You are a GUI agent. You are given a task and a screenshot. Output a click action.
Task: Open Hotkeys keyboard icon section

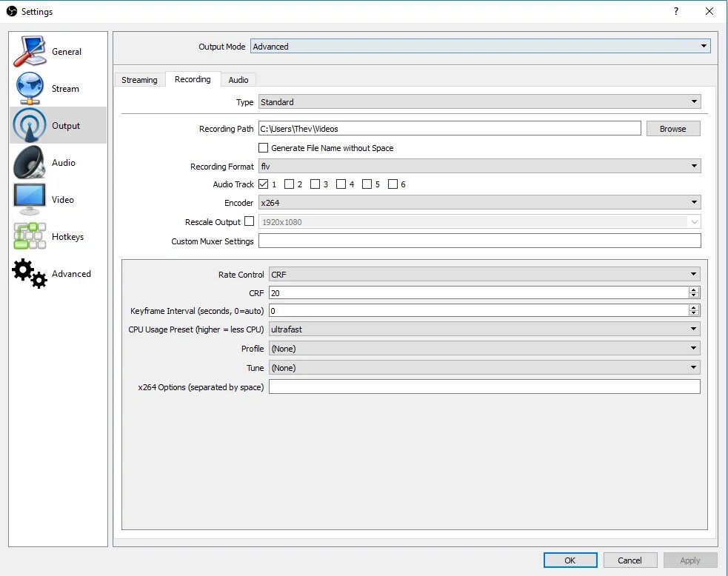click(x=29, y=236)
